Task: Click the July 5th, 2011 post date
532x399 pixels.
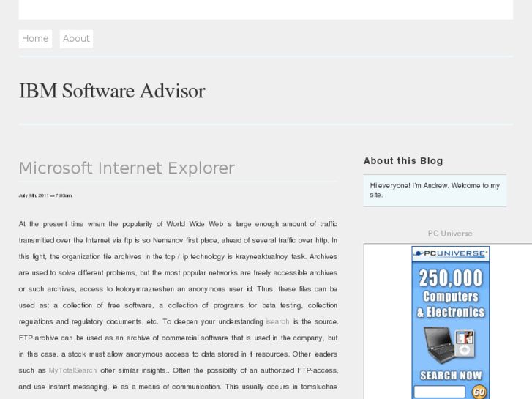Action: click(x=45, y=195)
